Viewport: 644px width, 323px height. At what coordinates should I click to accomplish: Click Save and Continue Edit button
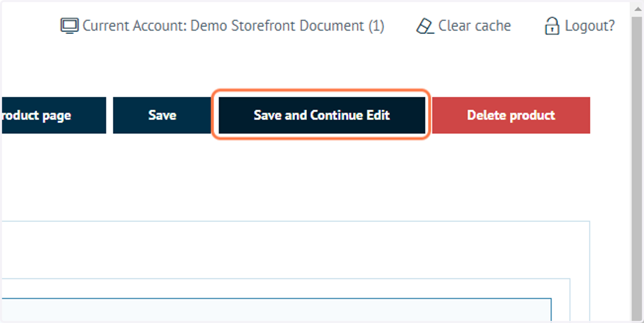(321, 115)
